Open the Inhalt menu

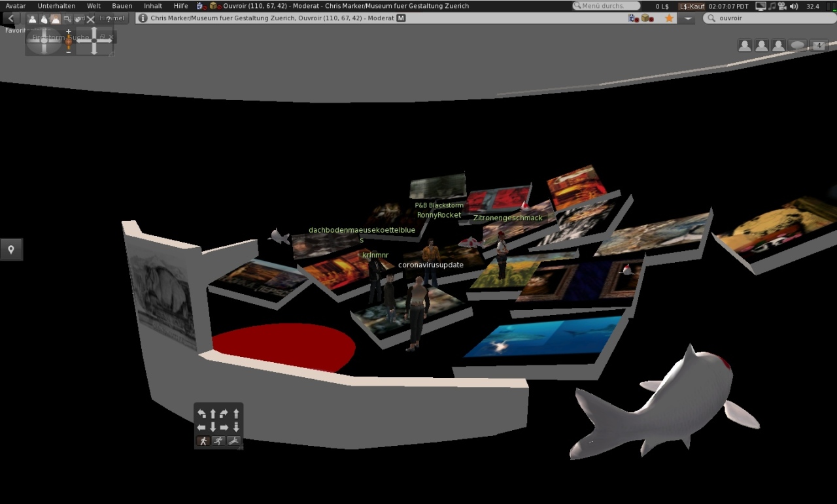click(153, 5)
